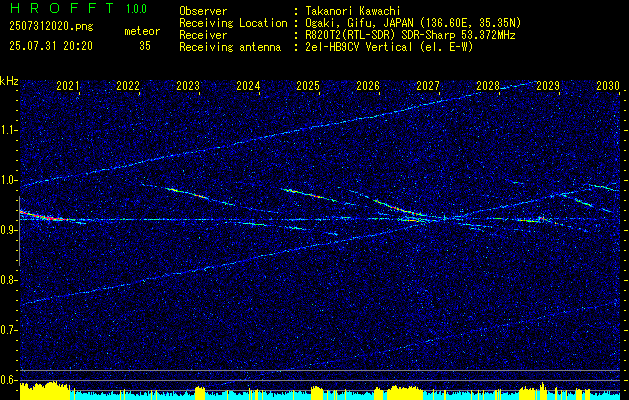Click the gray vertical range bar at left edge
Screen dimensions: 629x400
coord(19,231)
